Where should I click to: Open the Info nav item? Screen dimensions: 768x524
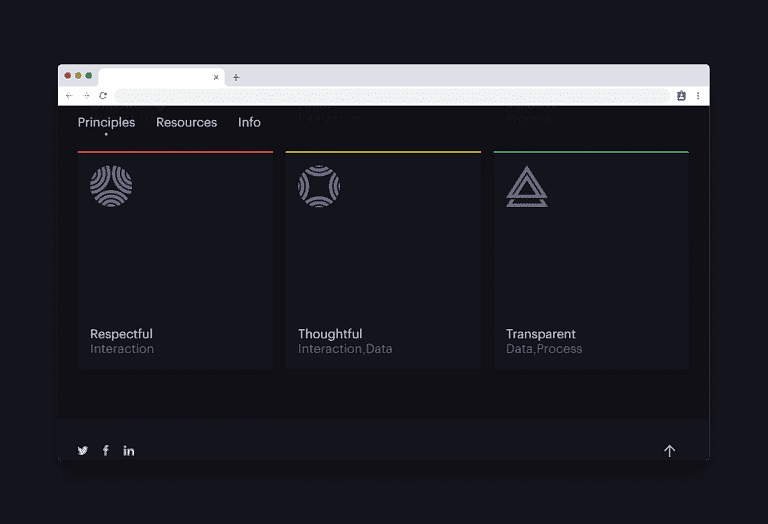pyautogui.click(x=249, y=122)
